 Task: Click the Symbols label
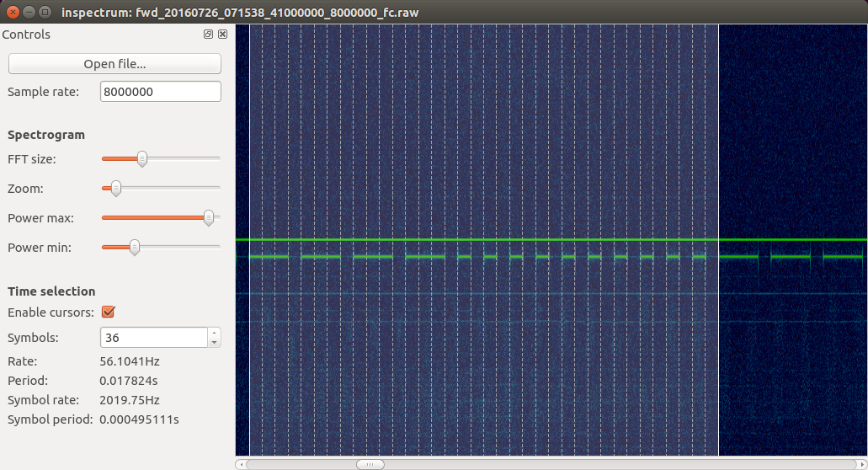pos(33,338)
